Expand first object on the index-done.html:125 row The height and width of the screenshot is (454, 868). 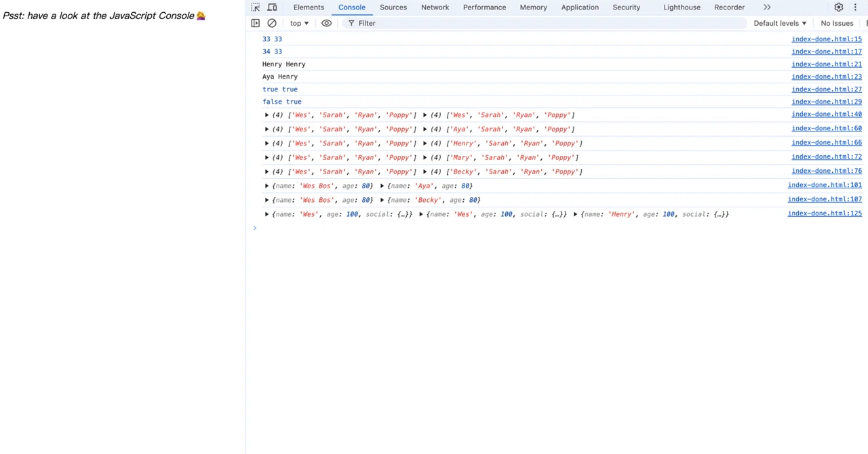tap(267, 215)
